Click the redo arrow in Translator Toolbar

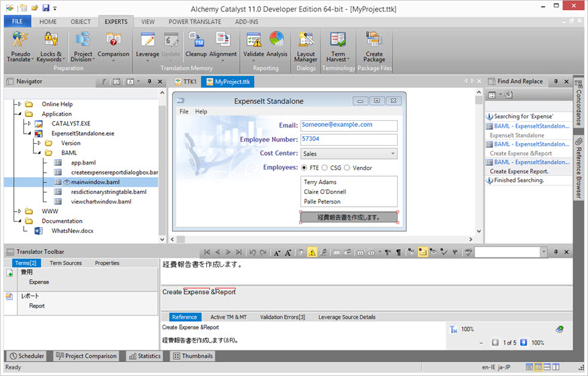pyautogui.click(x=263, y=252)
